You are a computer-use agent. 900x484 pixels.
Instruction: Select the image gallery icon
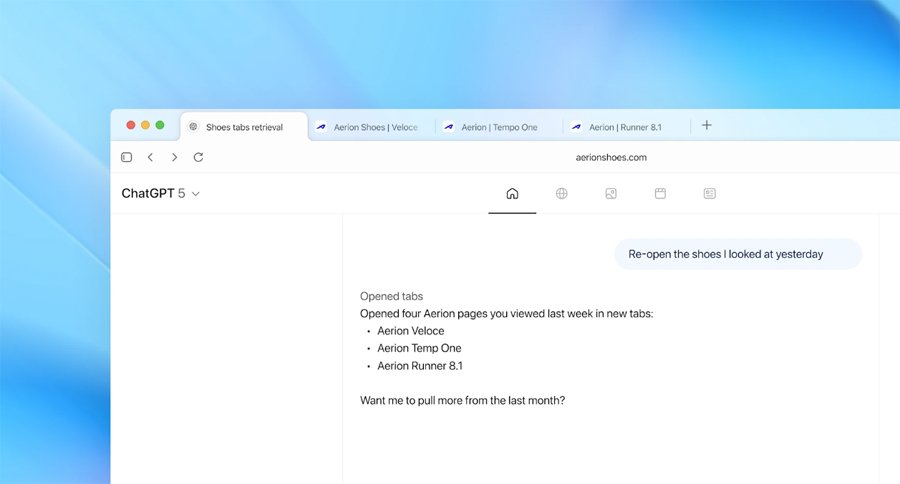(611, 193)
